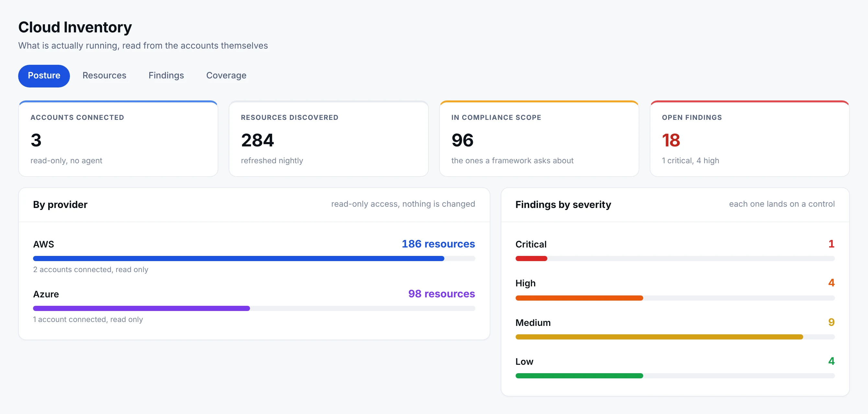Click the 'read-only, no agent' caption
The width and height of the screenshot is (868, 414).
pos(66,160)
